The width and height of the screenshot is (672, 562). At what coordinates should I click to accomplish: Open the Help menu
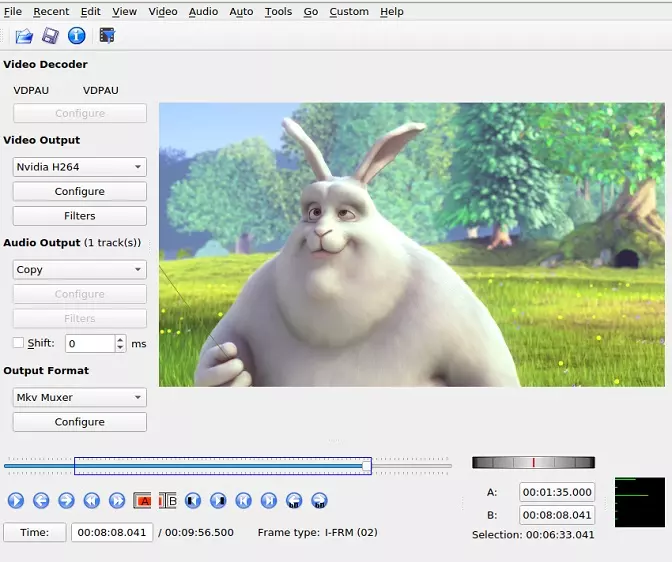pos(392,12)
